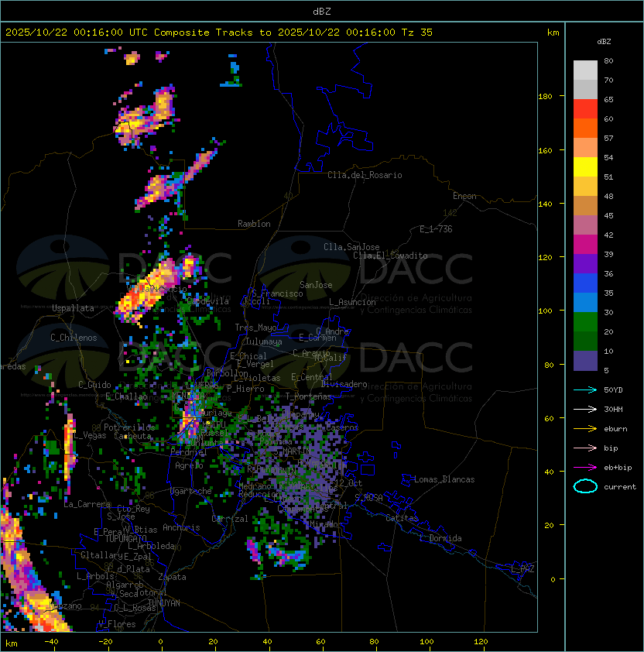
Task: Pick the gold swatch between 51 and 48
Action: point(585,187)
